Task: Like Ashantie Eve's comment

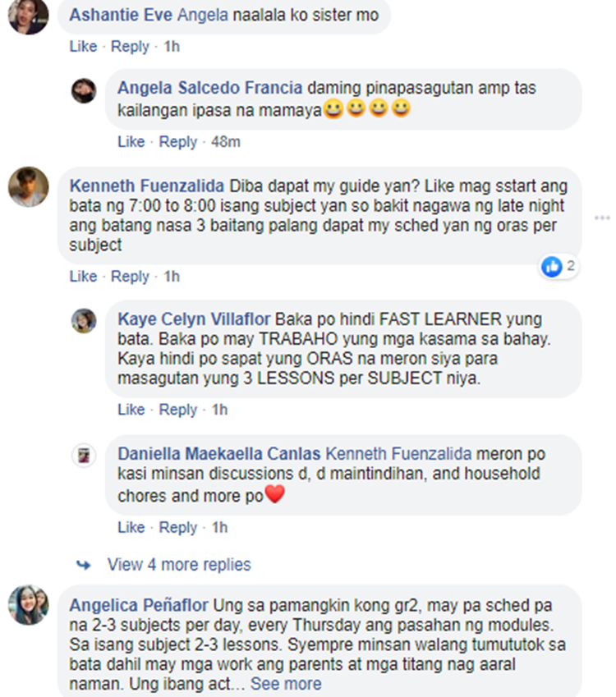Action: 83,46
